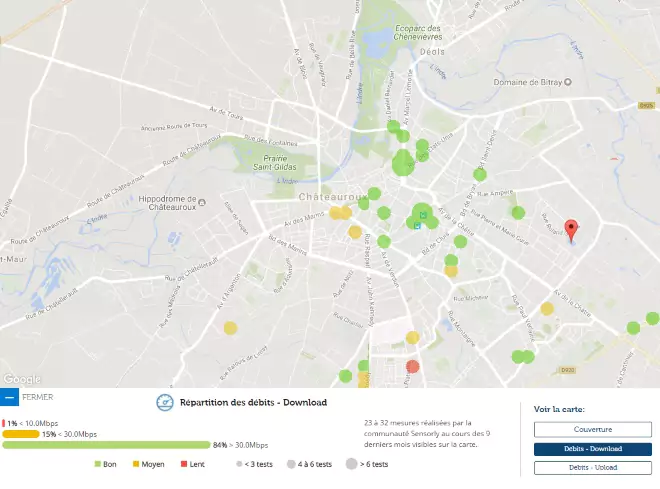The image size is (660, 489).
Task: Click the D920 road badge
Action: pos(567,370)
